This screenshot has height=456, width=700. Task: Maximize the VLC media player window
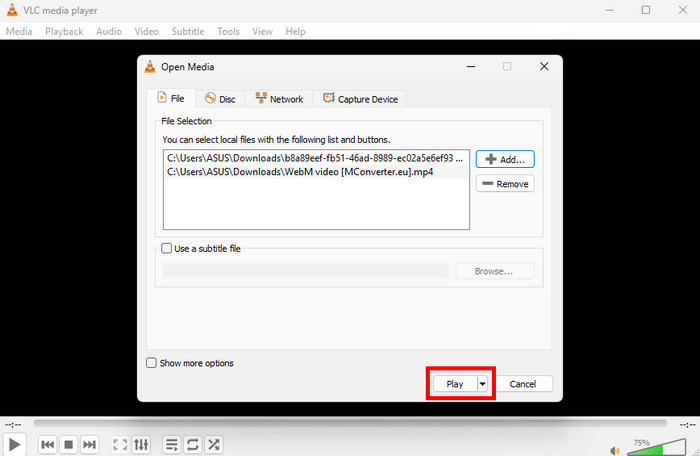(x=646, y=10)
